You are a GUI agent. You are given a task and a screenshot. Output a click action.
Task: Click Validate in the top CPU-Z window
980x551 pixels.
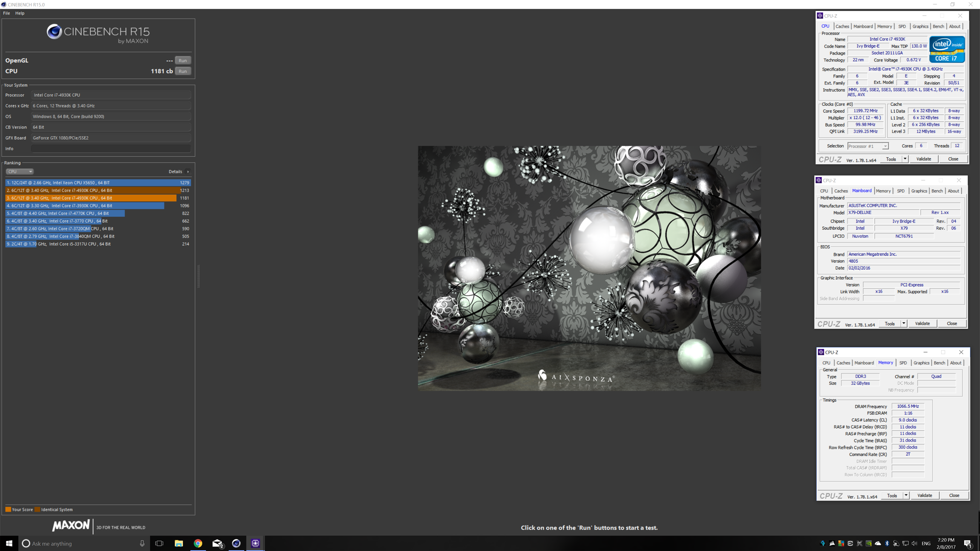tap(923, 159)
